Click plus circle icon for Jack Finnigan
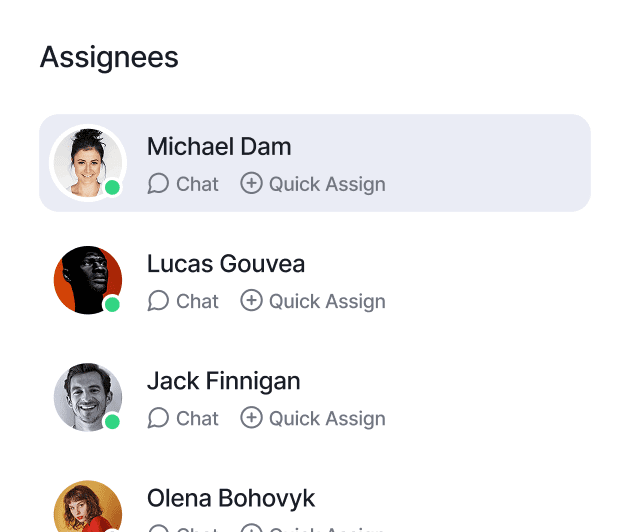 [251, 418]
